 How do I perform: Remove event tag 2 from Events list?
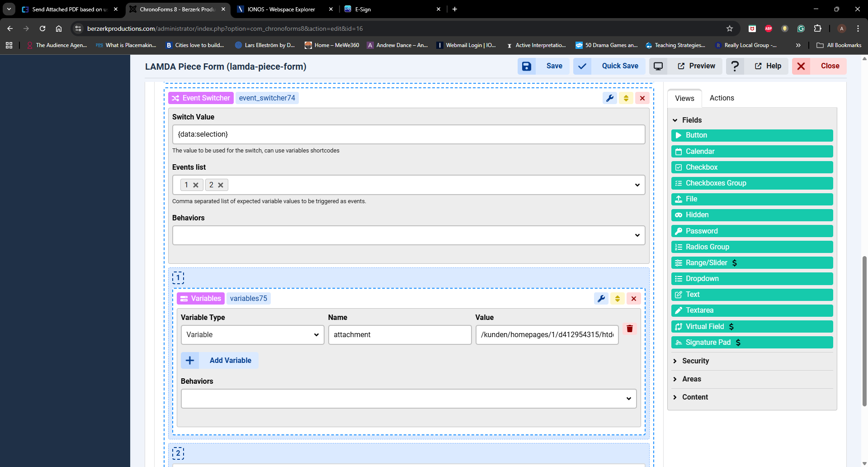tap(221, 185)
